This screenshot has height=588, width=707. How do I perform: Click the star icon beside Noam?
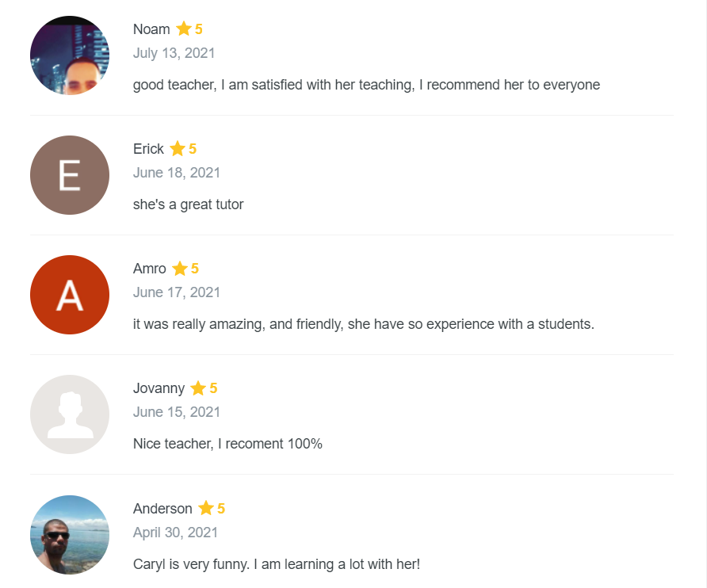[x=184, y=29]
